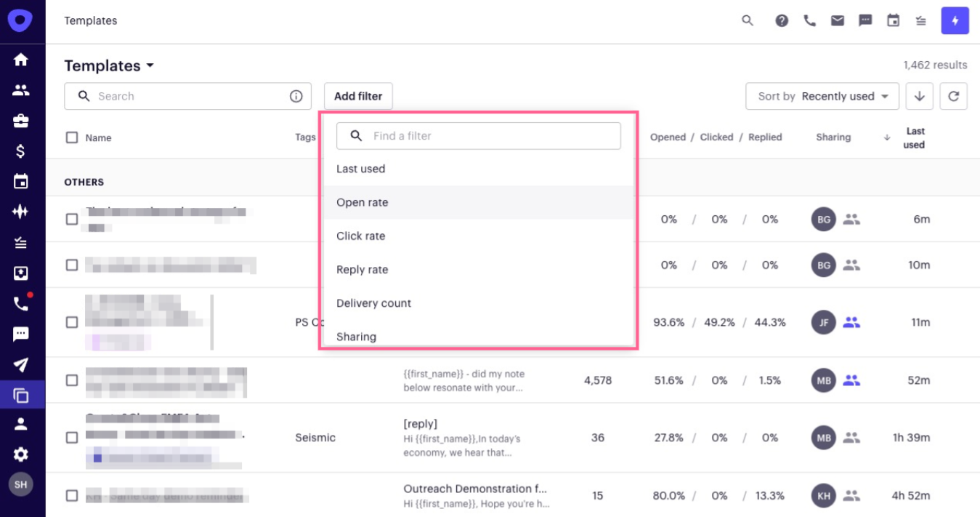980x517 pixels.
Task: Select the Templates copy icon in sidebar
Action: tap(21, 396)
